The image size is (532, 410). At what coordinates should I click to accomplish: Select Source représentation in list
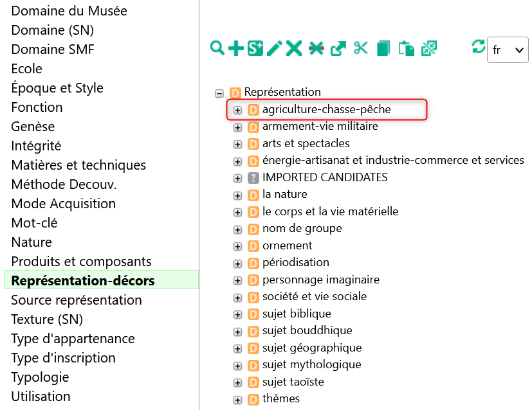click(x=77, y=300)
